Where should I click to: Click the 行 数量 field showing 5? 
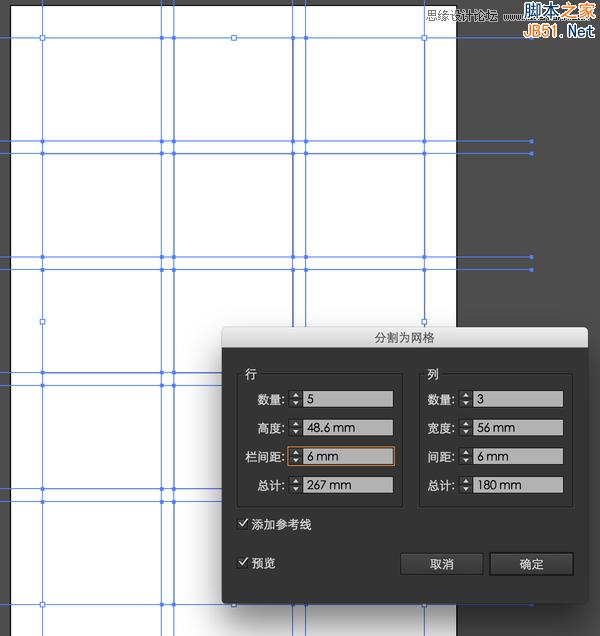[348, 399]
